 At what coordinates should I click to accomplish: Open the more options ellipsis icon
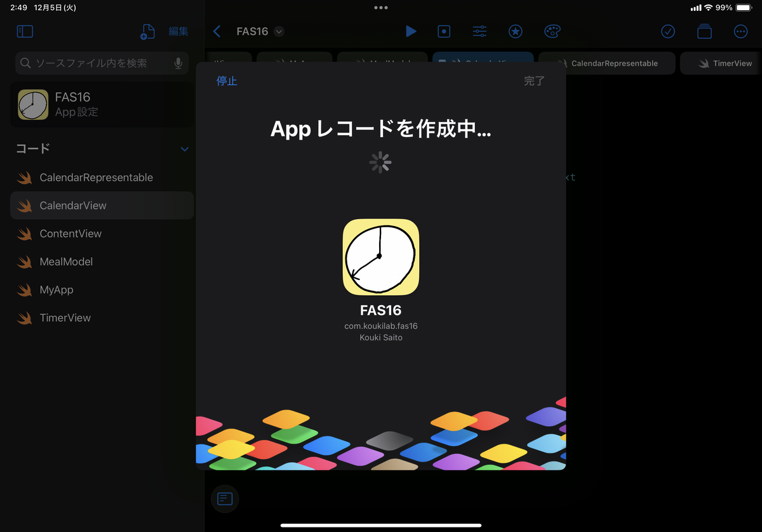tap(740, 31)
